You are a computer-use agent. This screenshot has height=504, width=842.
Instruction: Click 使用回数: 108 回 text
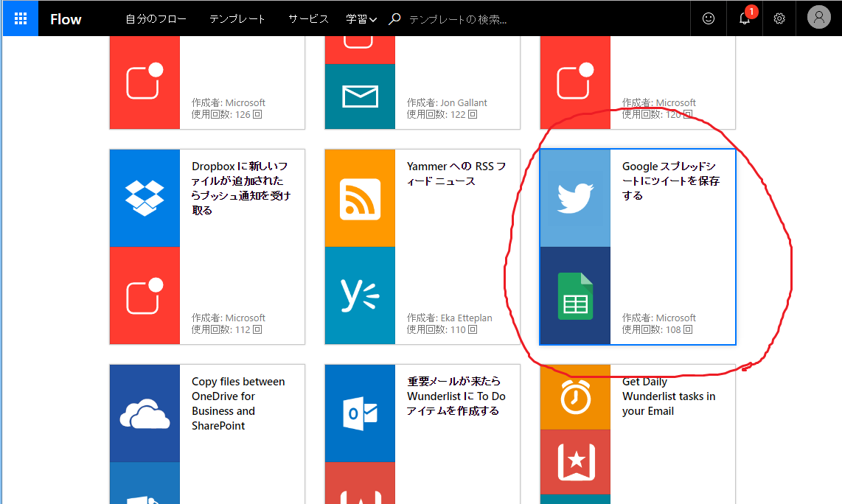click(x=657, y=329)
